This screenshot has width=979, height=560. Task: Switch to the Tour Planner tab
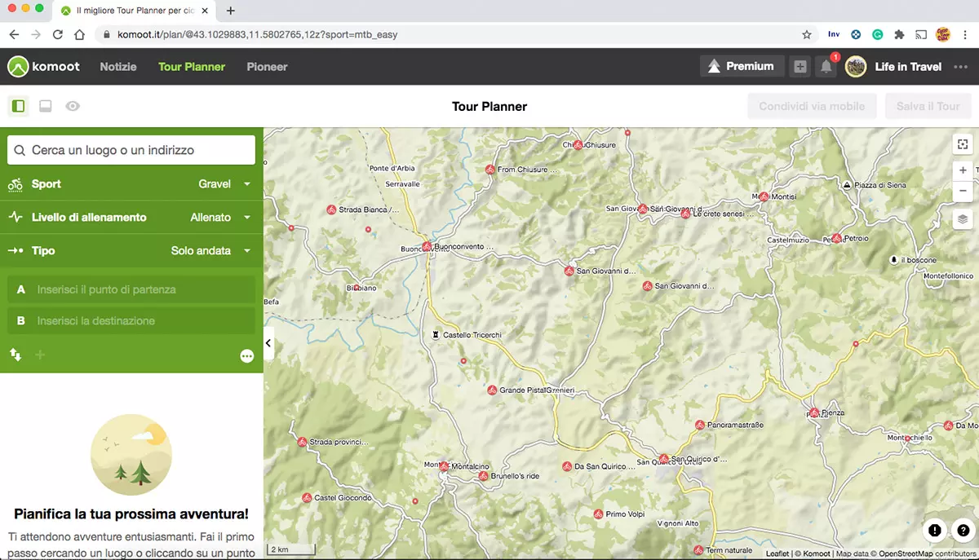point(192,67)
